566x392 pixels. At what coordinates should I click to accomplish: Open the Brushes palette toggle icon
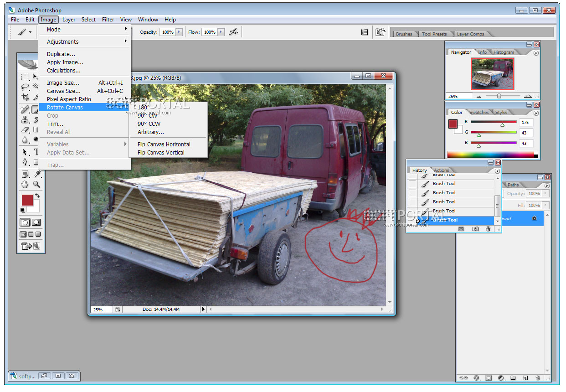pyautogui.click(x=365, y=32)
